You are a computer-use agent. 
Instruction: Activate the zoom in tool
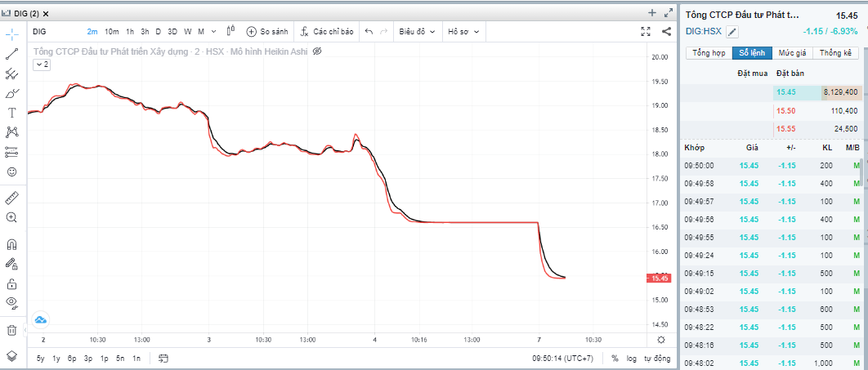[12, 217]
